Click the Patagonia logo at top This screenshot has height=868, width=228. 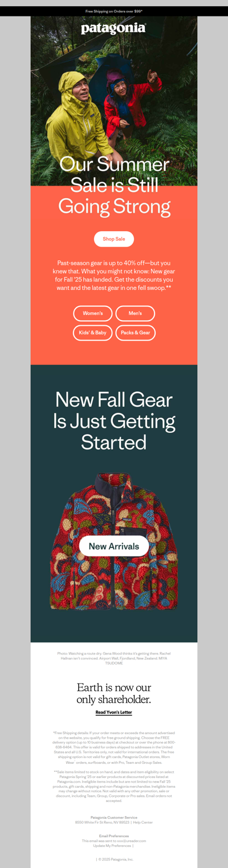click(x=113, y=28)
